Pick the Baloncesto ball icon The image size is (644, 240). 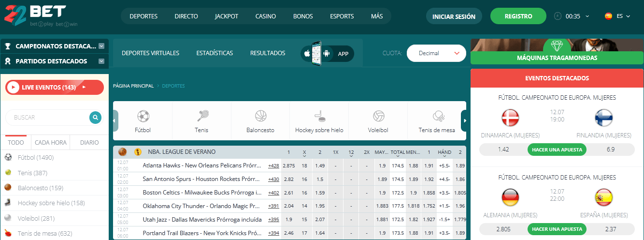(x=260, y=116)
